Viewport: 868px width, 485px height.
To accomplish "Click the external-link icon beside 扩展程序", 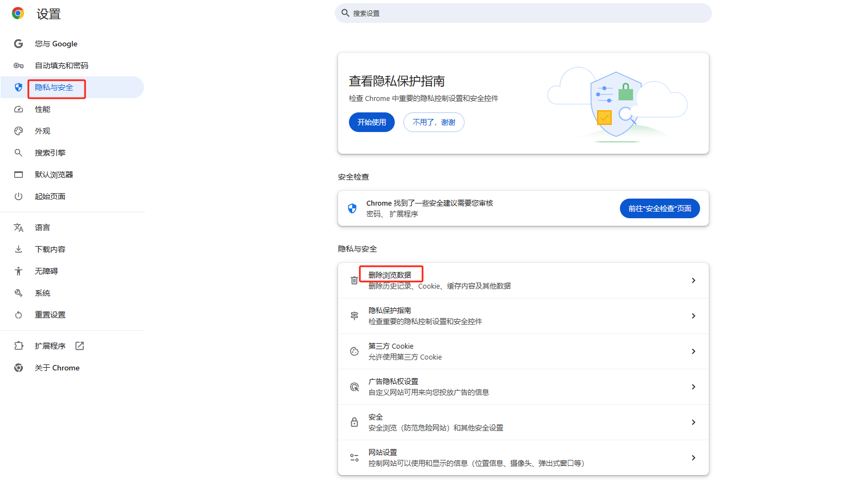I will pos(80,346).
